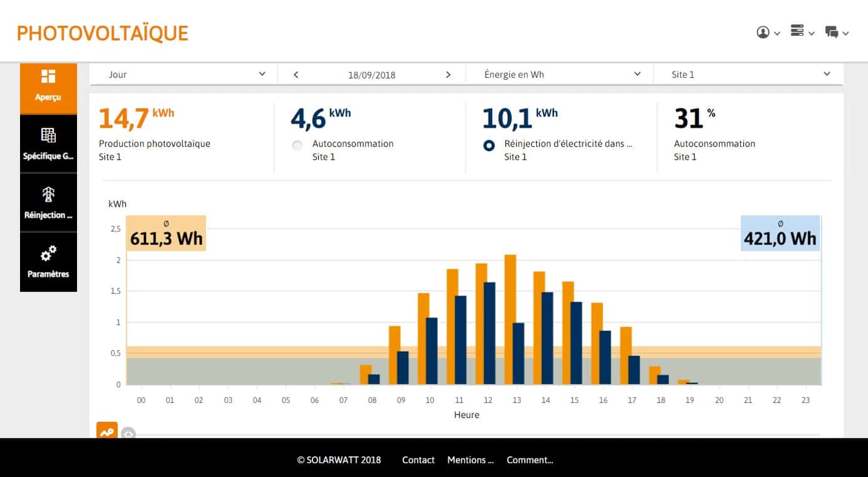Viewport: 868px width, 477px height.
Task: Go to the next day arrow
Action: click(x=448, y=75)
